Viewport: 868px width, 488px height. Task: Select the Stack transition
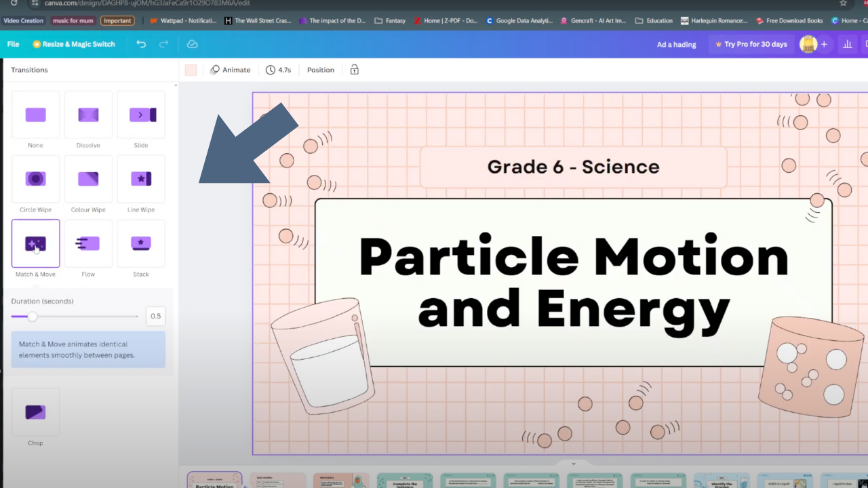pyautogui.click(x=141, y=243)
